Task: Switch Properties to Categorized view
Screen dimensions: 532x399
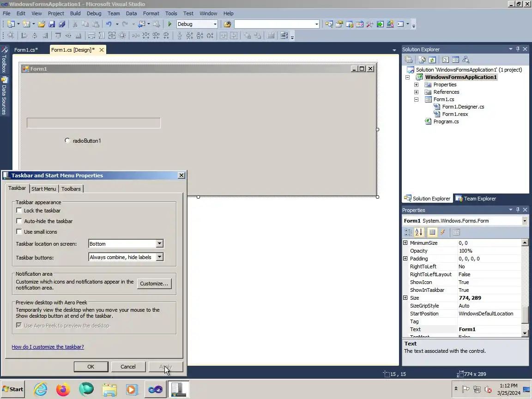Action: pyautogui.click(x=408, y=232)
